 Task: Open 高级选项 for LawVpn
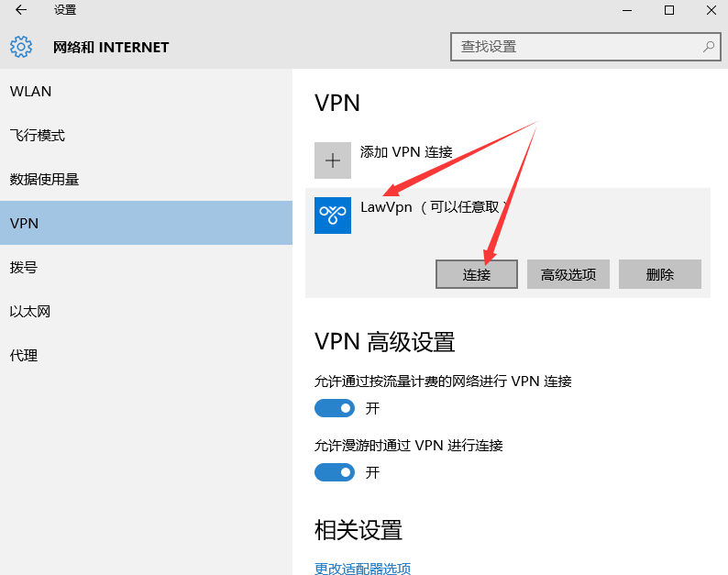[568, 274]
